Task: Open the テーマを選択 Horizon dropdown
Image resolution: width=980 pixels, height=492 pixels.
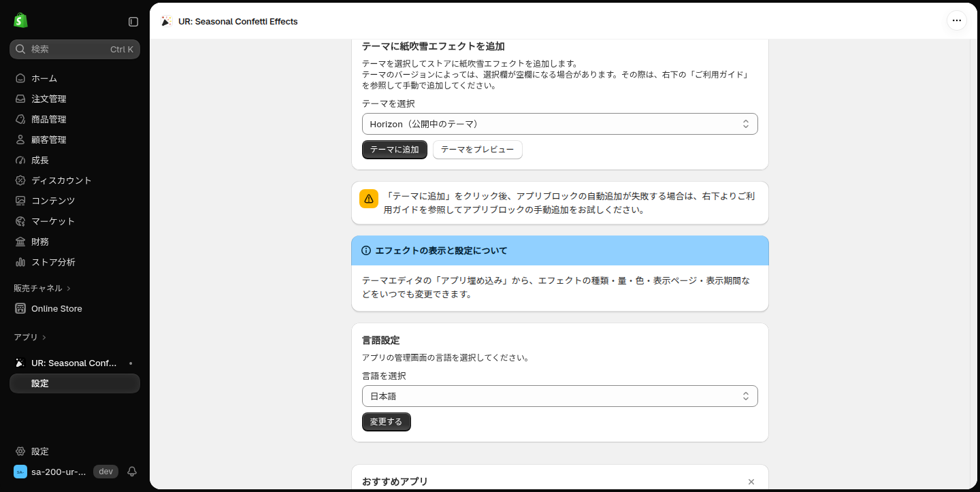Action: point(559,124)
